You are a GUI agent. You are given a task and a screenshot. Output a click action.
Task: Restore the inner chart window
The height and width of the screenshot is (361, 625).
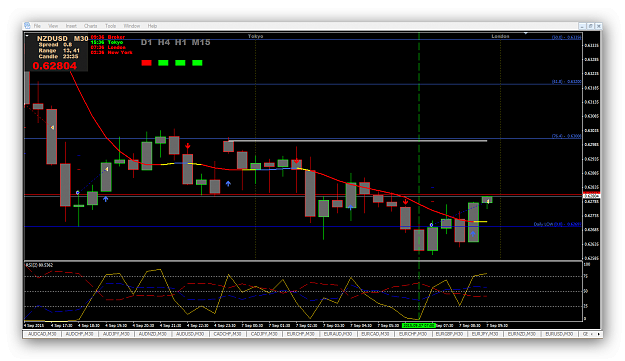pyautogui.click(x=590, y=26)
